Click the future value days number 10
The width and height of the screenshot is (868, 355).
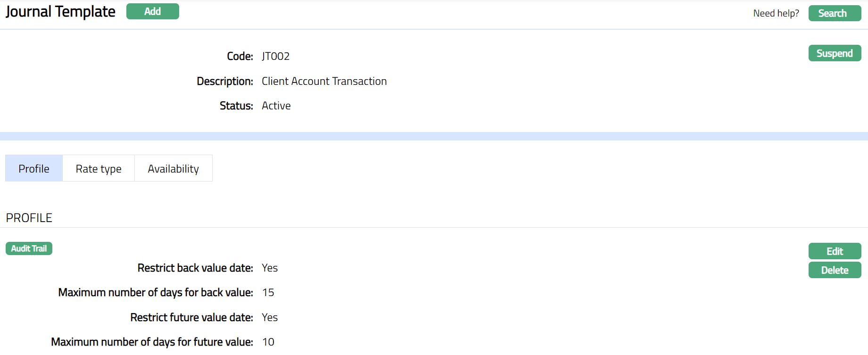coord(268,342)
